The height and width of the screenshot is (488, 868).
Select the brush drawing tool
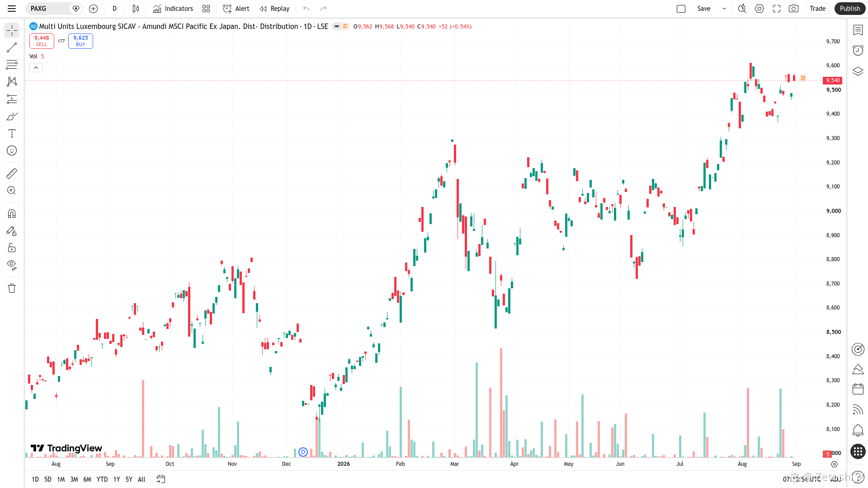pyautogui.click(x=12, y=116)
